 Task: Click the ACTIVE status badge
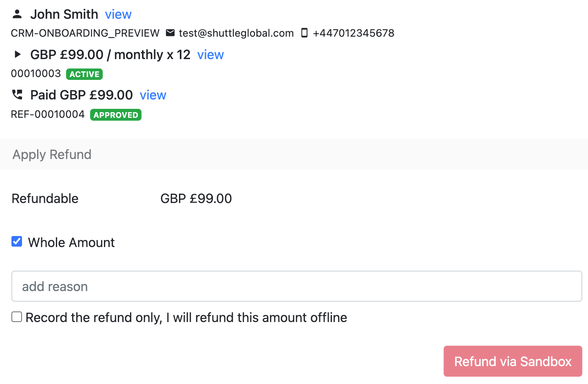click(84, 74)
